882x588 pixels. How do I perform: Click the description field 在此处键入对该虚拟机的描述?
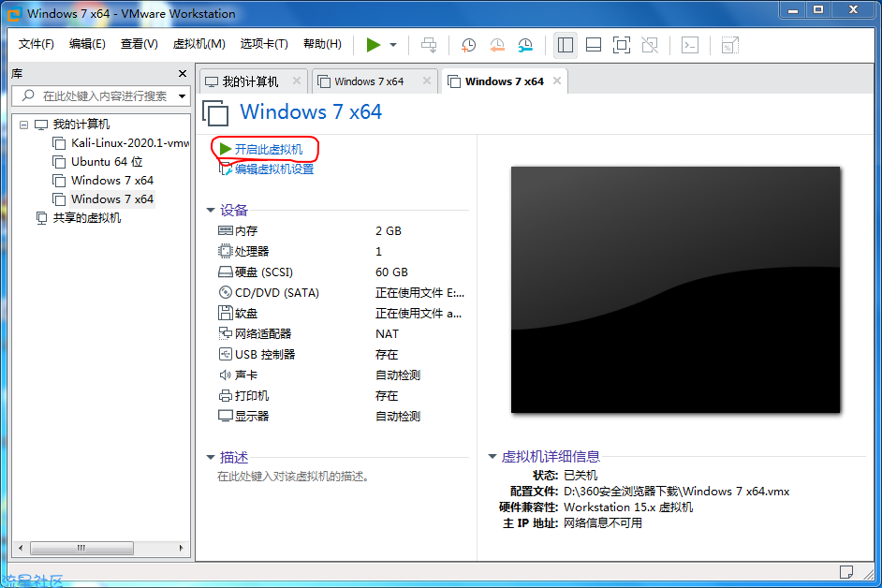[x=294, y=477]
